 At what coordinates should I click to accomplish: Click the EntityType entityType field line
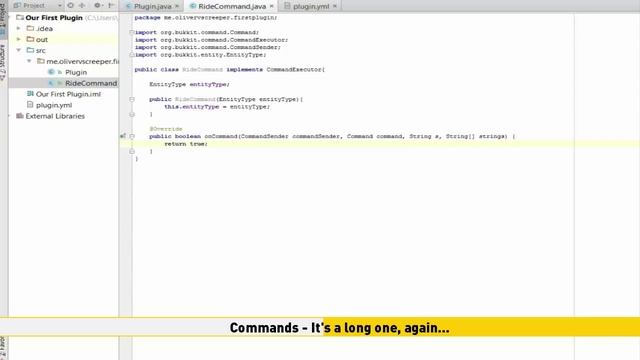[x=189, y=84]
